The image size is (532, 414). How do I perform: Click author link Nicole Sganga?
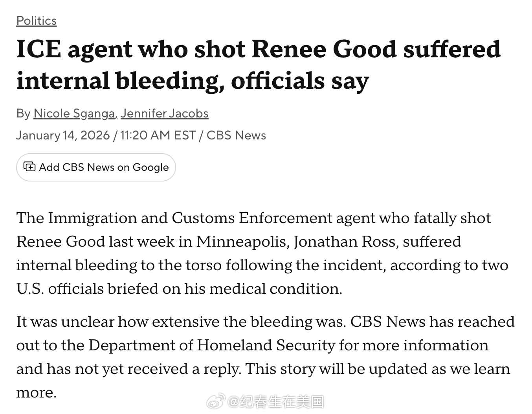[x=74, y=114]
